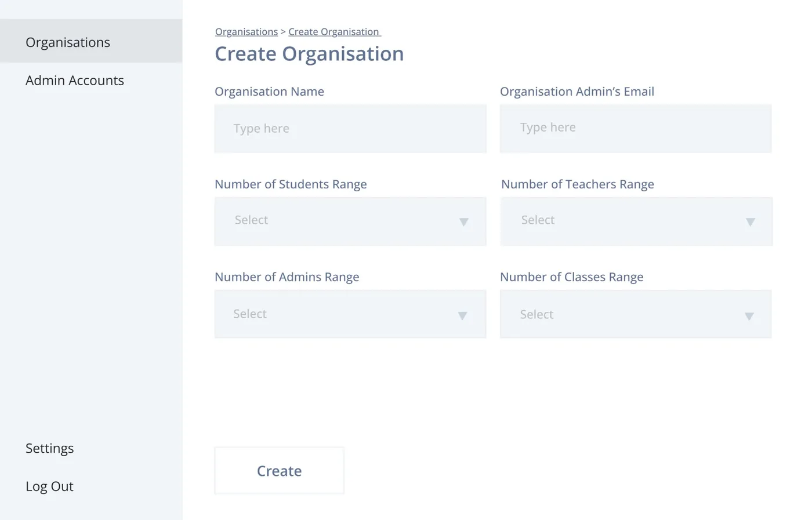Screen dimensions: 812x520
Task: Click the Classes Range dropdown arrow
Action: pyautogui.click(x=749, y=317)
